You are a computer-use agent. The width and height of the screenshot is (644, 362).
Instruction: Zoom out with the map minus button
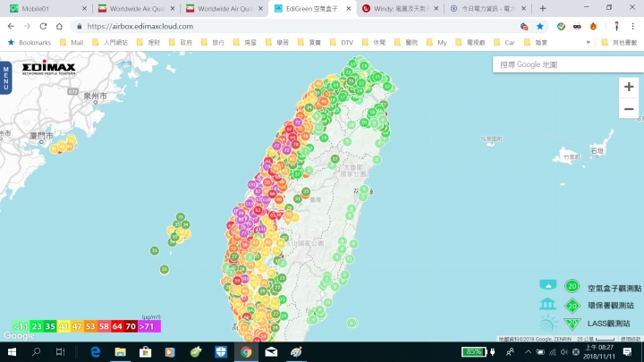(629, 109)
